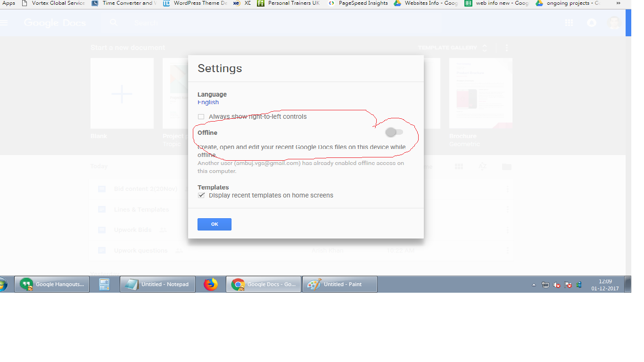Open the notifications icon in header

[592, 23]
